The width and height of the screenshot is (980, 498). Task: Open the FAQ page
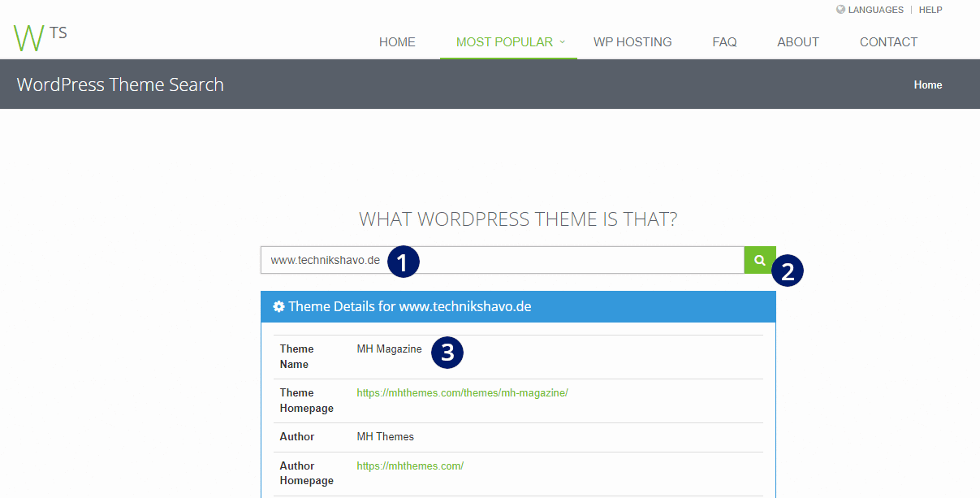724,42
